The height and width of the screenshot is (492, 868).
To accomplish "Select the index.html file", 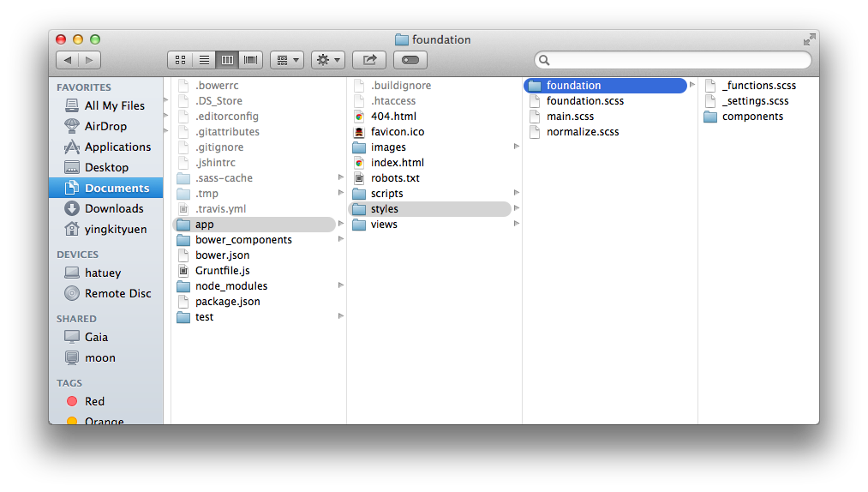I will click(397, 163).
